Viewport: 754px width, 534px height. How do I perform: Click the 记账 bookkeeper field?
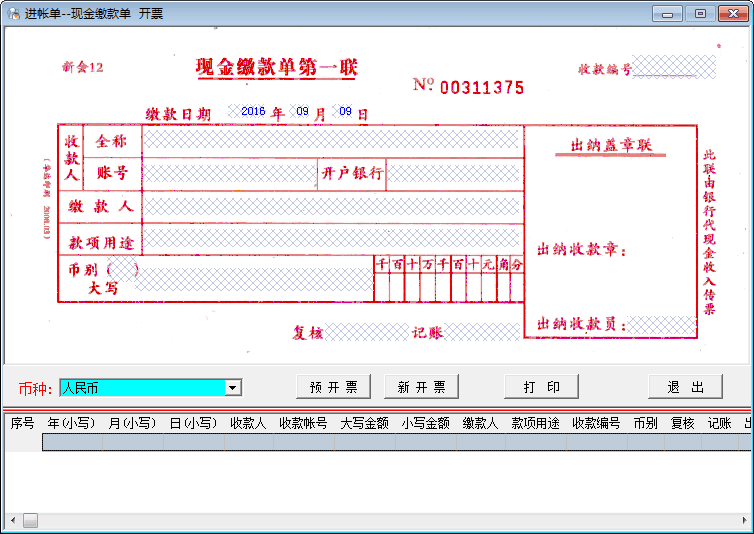(x=482, y=332)
